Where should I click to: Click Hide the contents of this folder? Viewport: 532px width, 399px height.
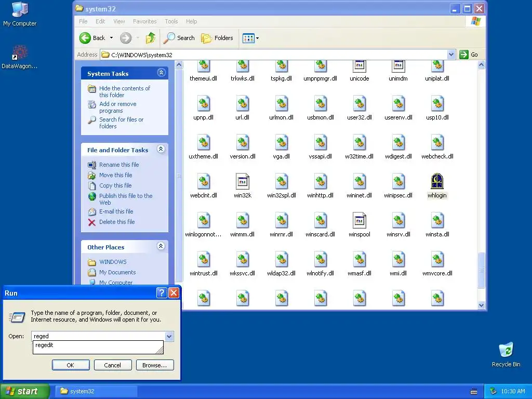tap(124, 91)
